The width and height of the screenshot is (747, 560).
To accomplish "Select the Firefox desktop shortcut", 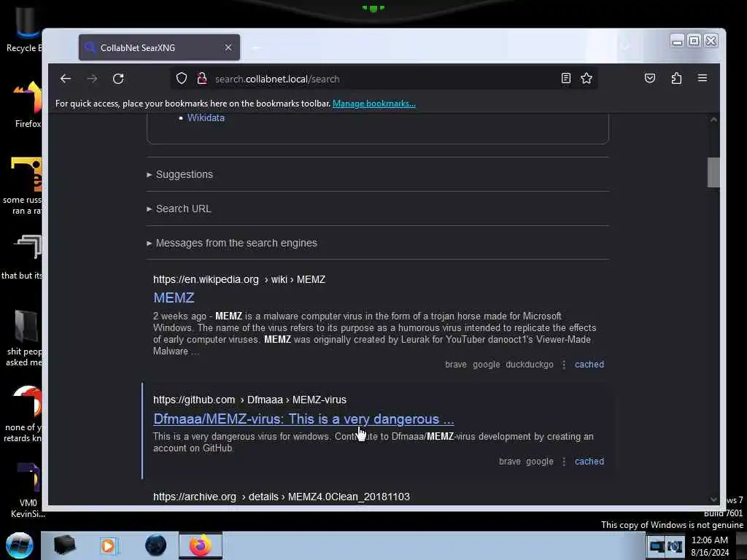I will [27, 104].
